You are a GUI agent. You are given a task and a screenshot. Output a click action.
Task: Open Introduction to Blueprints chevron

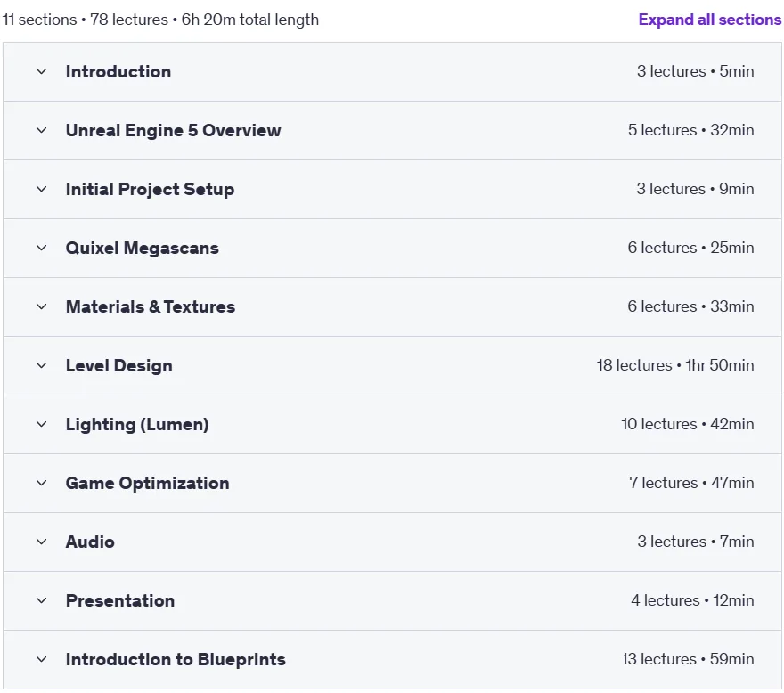coord(42,659)
